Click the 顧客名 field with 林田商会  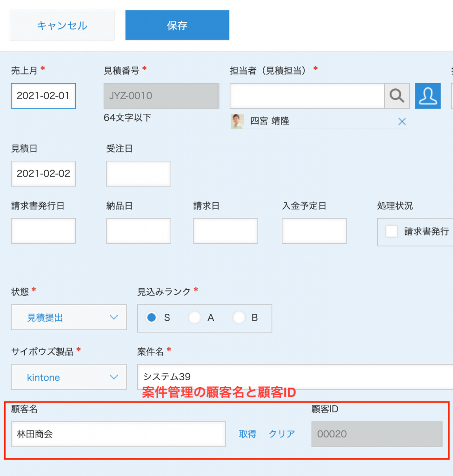[x=118, y=434]
